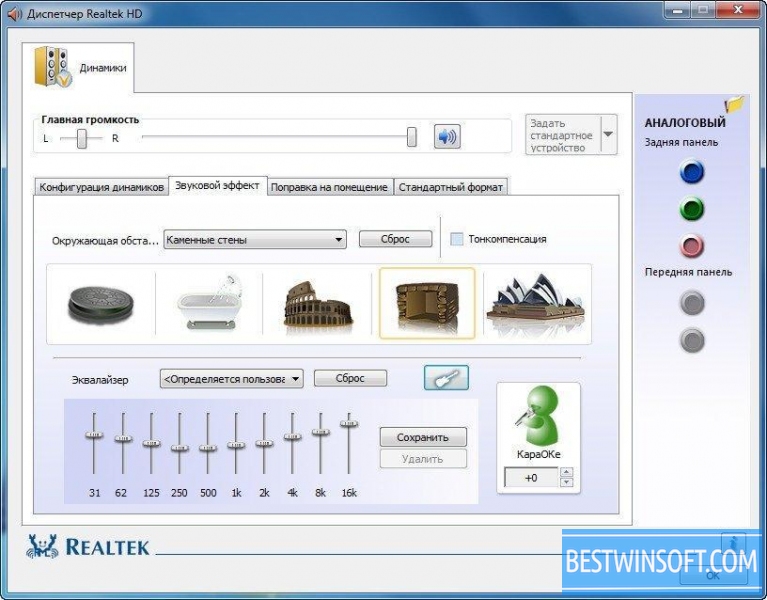Click the 250 Hz equalizer slider
Image resolution: width=767 pixels, height=600 pixels.
pos(180,447)
